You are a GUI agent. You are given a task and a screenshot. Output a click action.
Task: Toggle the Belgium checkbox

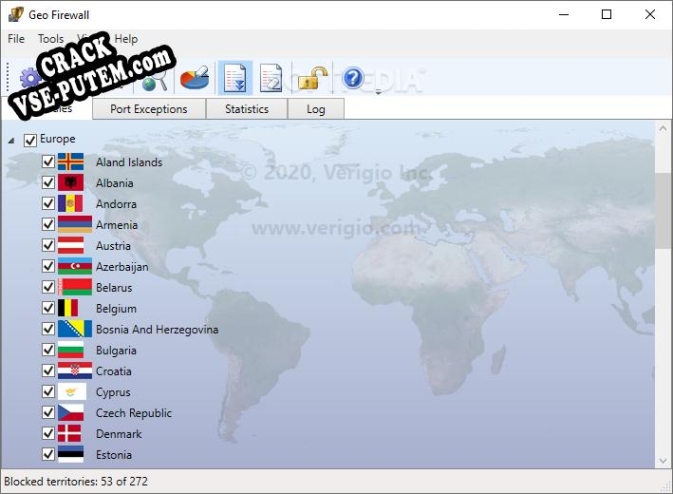[48, 308]
